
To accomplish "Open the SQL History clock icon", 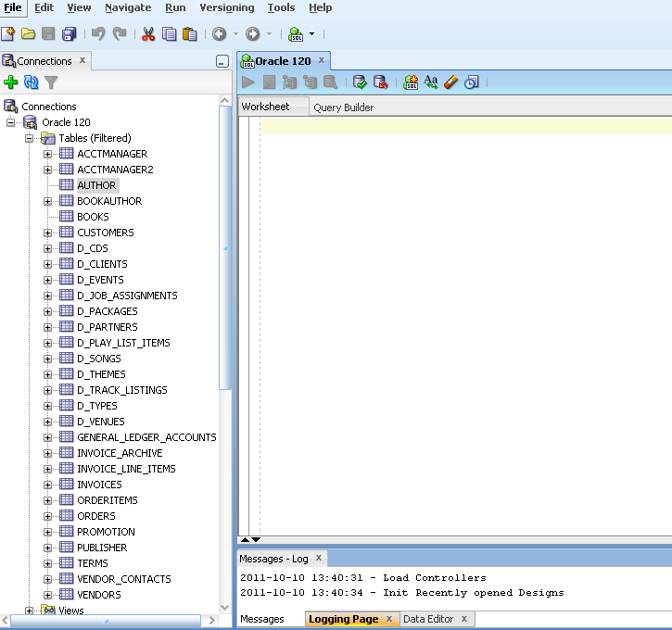I will 472,82.
